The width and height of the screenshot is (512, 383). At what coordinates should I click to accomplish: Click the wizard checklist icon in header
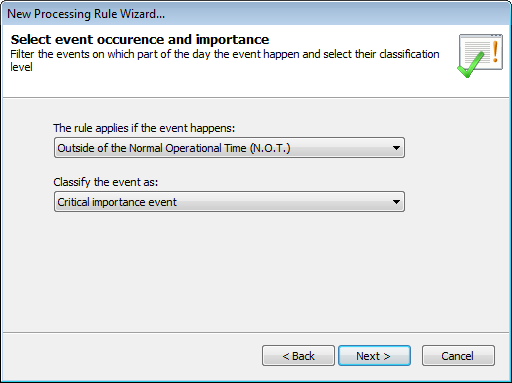tap(480, 56)
